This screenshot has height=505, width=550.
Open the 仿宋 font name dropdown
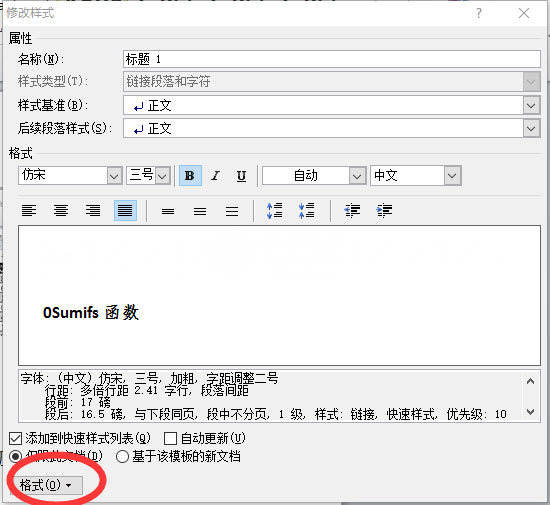click(x=114, y=176)
